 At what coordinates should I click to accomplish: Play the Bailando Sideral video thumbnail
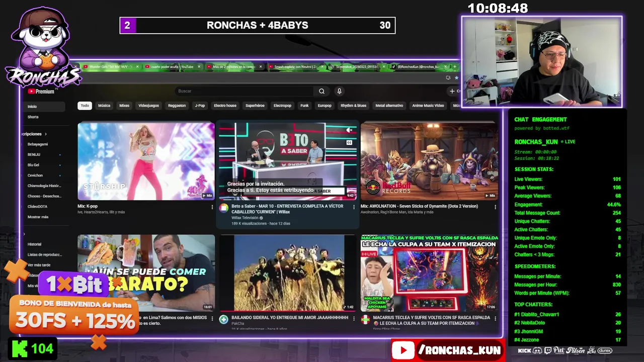pos(288,273)
